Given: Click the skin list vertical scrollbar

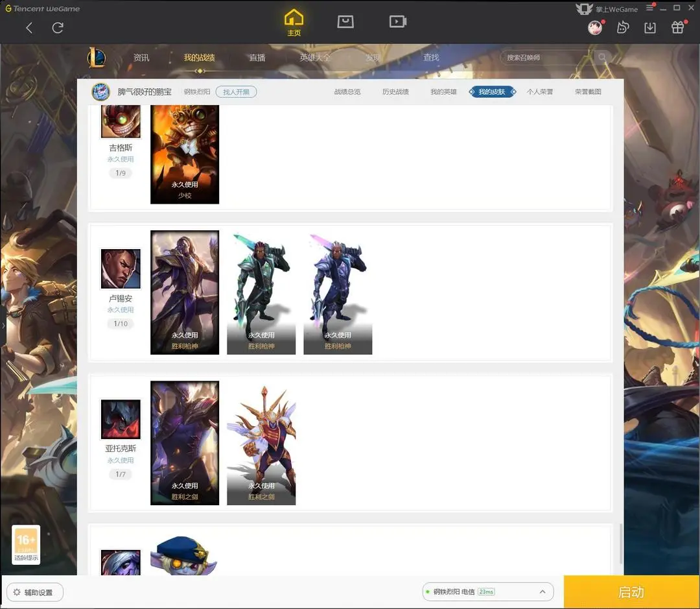Looking at the screenshot, I should pos(620,543).
